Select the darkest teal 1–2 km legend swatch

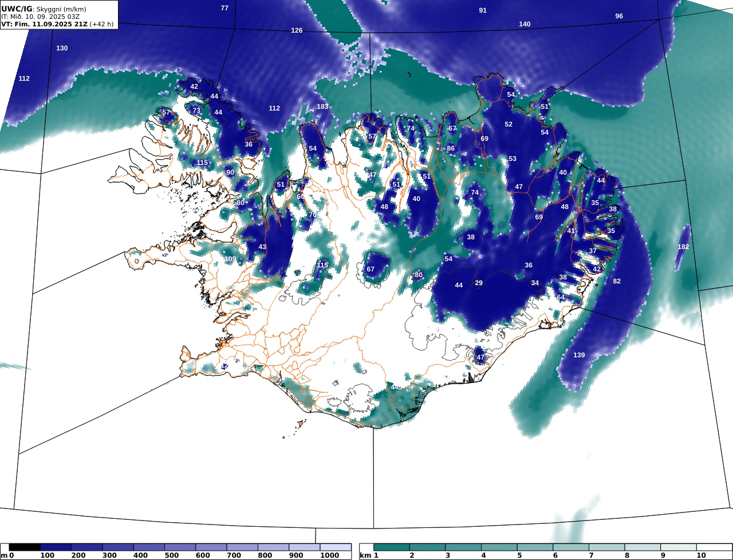pyautogui.click(x=392, y=547)
